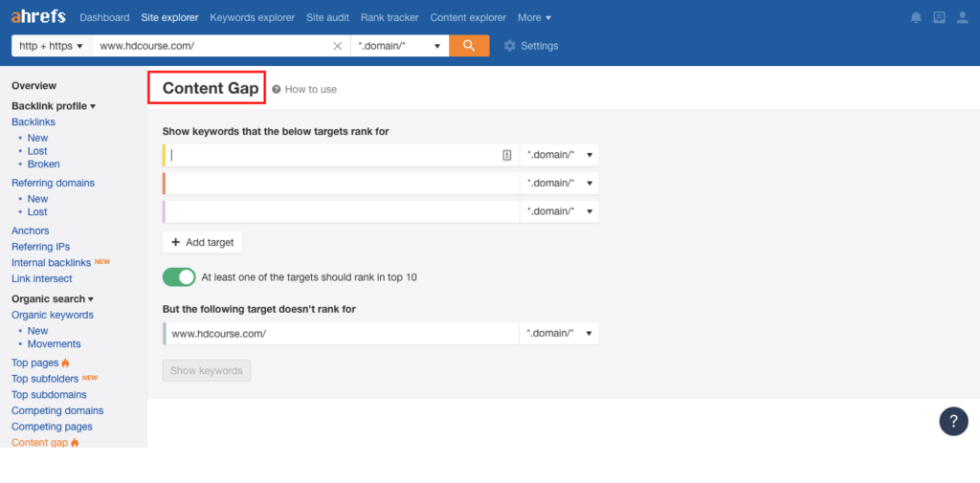The width and height of the screenshot is (980, 483).
Task: Click the Add target button
Action: (203, 242)
